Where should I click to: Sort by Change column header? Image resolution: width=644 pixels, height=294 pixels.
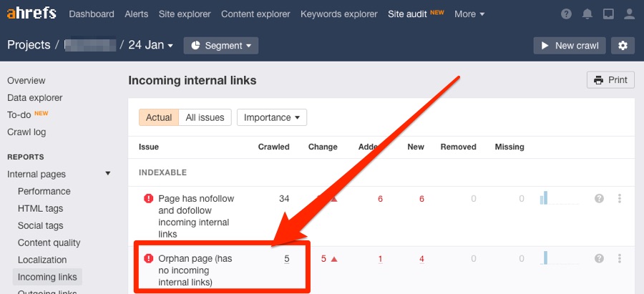(x=323, y=147)
